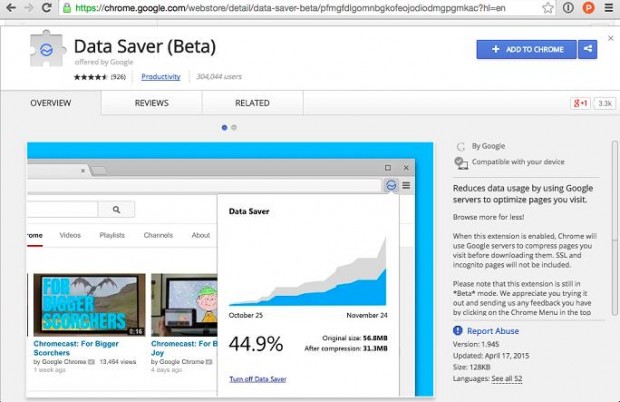Reload the page with the refresh icon

click(47, 8)
